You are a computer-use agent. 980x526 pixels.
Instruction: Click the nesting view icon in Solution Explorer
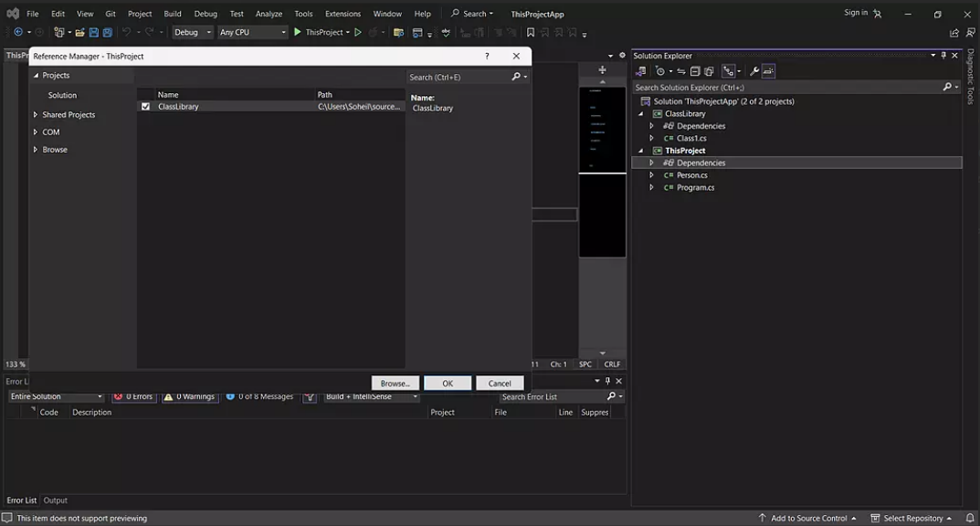pyautogui.click(x=728, y=71)
